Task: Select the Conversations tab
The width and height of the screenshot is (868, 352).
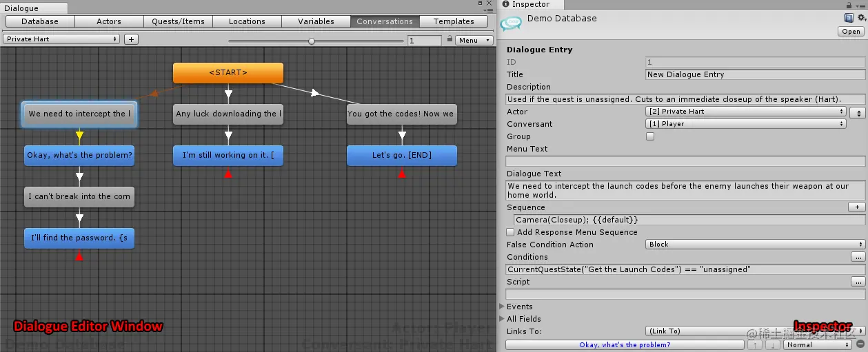Action: coord(385,21)
